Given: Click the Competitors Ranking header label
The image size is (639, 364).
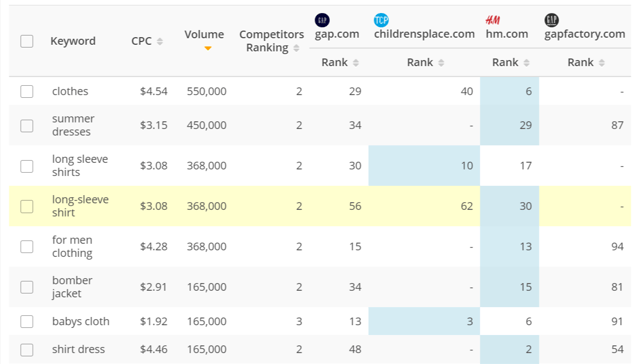Looking at the screenshot, I should click(271, 41).
